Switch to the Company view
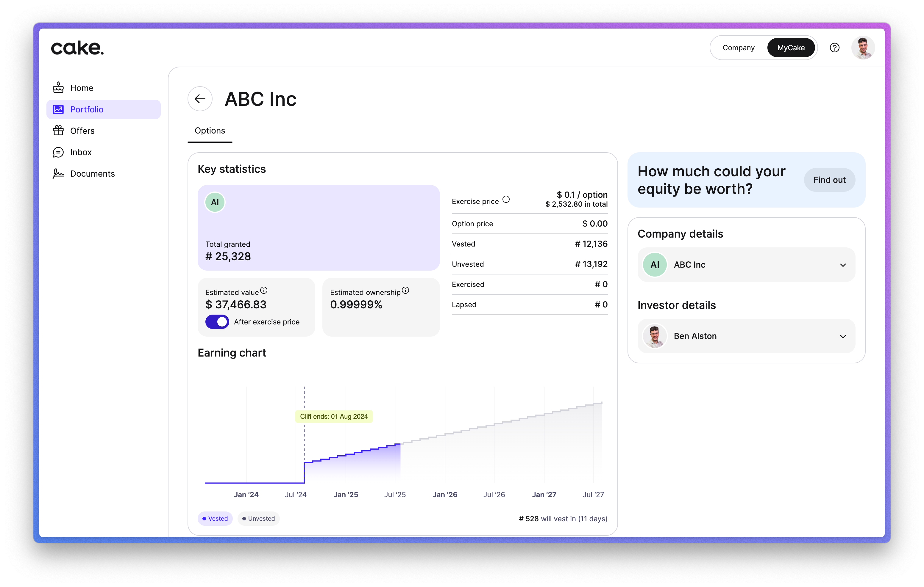This screenshot has width=924, height=587. pyautogui.click(x=738, y=48)
